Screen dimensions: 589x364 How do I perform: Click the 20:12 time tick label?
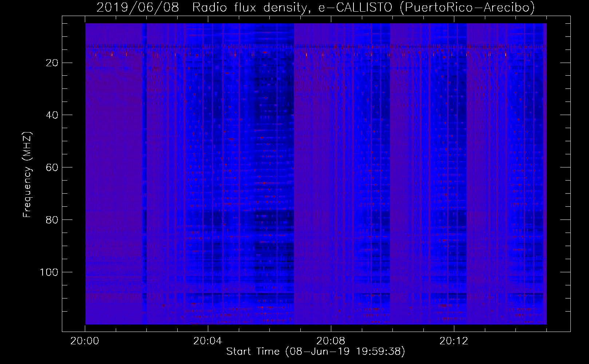(x=454, y=341)
